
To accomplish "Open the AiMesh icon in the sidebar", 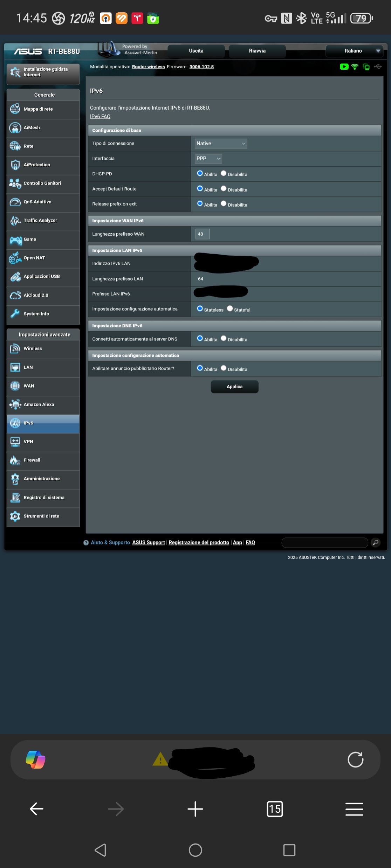I will (x=15, y=128).
